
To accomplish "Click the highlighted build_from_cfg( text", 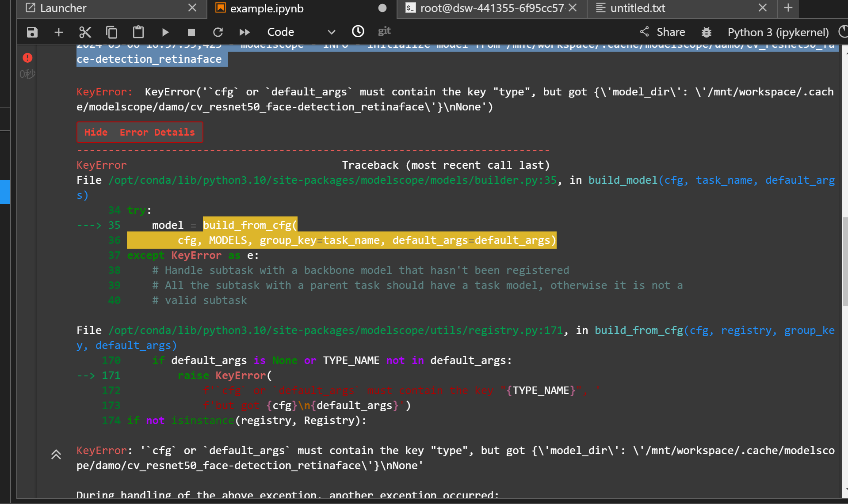I will coord(250,225).
